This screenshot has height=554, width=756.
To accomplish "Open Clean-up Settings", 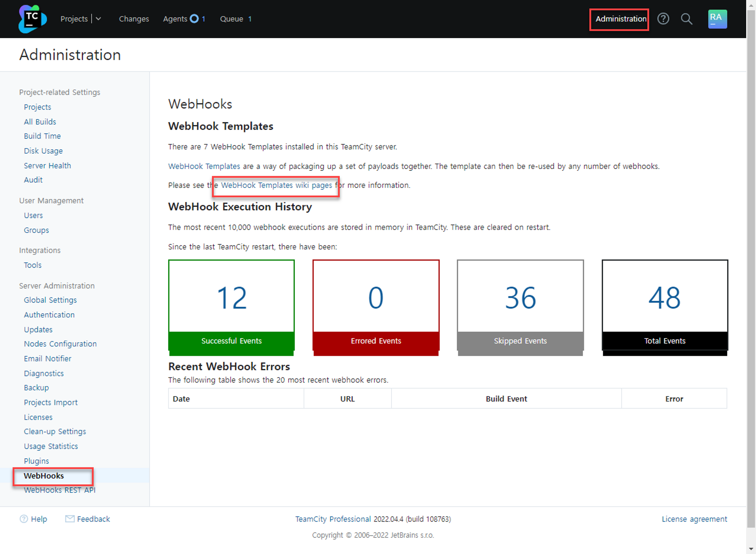I will pyautogui.click(x=55, y=432).
